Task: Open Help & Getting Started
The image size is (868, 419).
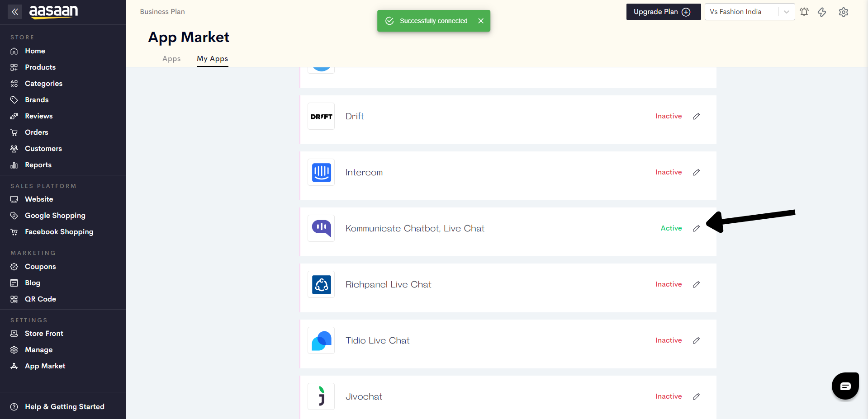Action: [x=64, y=407]
